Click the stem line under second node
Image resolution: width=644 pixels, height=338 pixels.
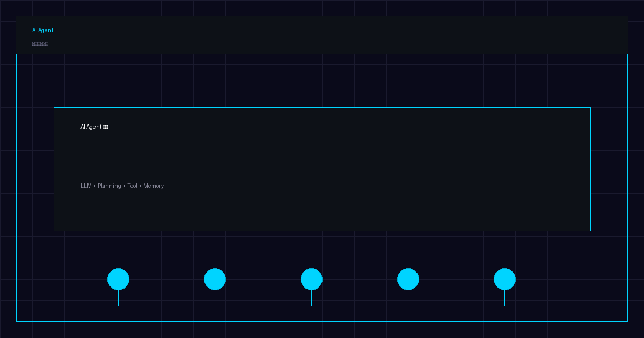coord(215,298)
